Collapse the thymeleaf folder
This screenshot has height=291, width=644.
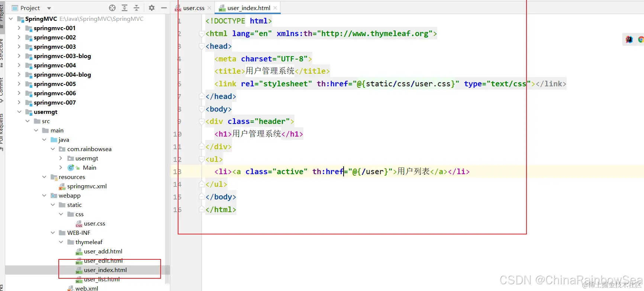[x=61, y=242]
